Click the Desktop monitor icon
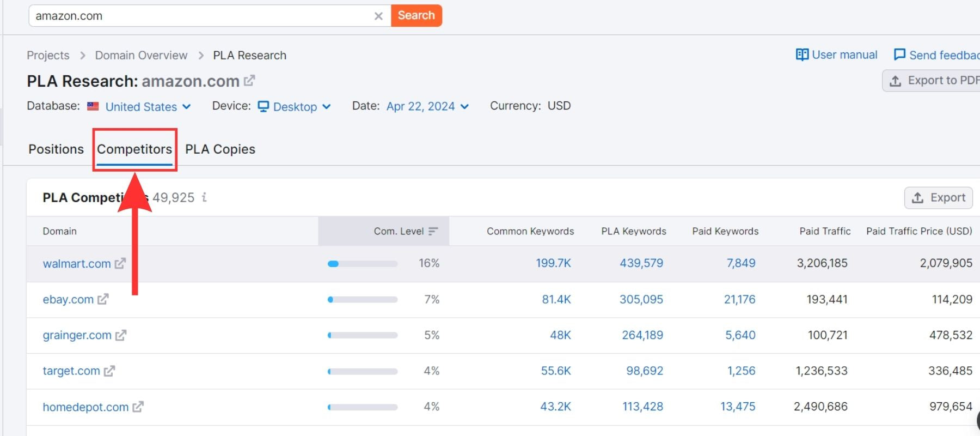 click(x=264, y=106)
